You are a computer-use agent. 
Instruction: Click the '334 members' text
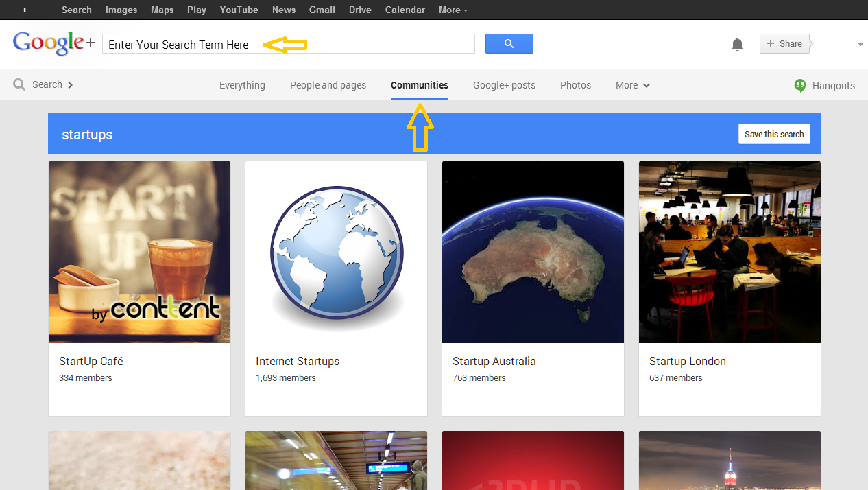[86, 378]
